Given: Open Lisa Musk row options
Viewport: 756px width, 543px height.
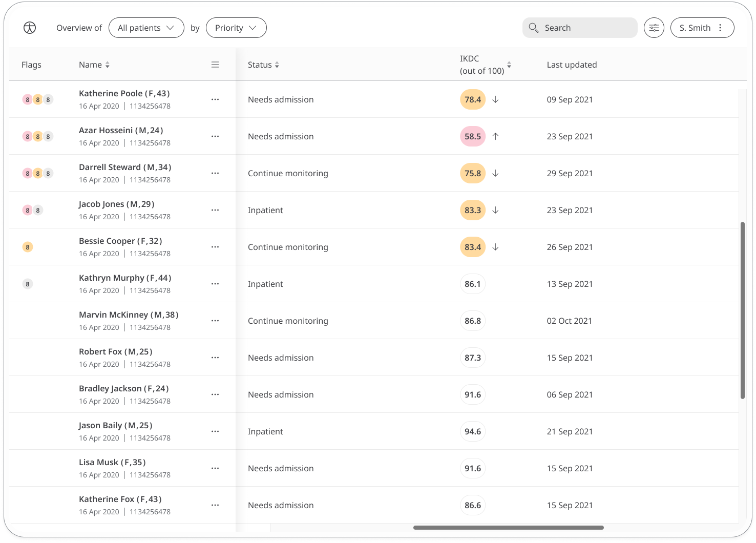Looking at the screenshot, I should click(x=215, y=468).
